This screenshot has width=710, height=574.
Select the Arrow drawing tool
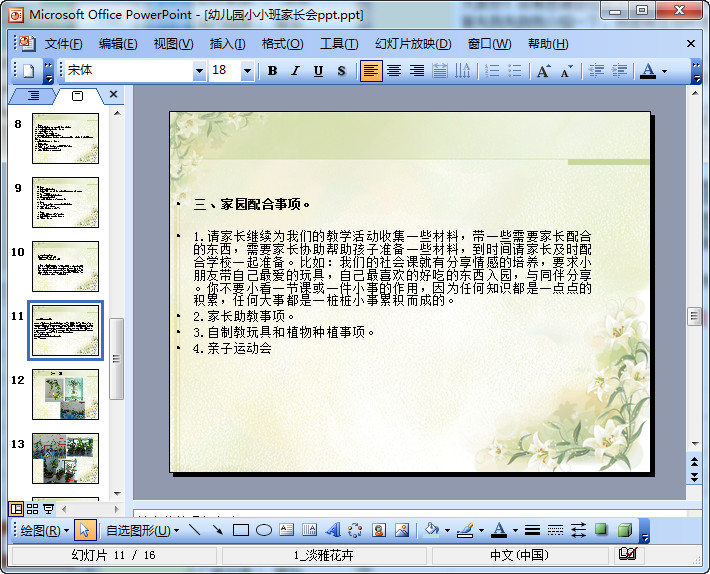coord(218,530)
